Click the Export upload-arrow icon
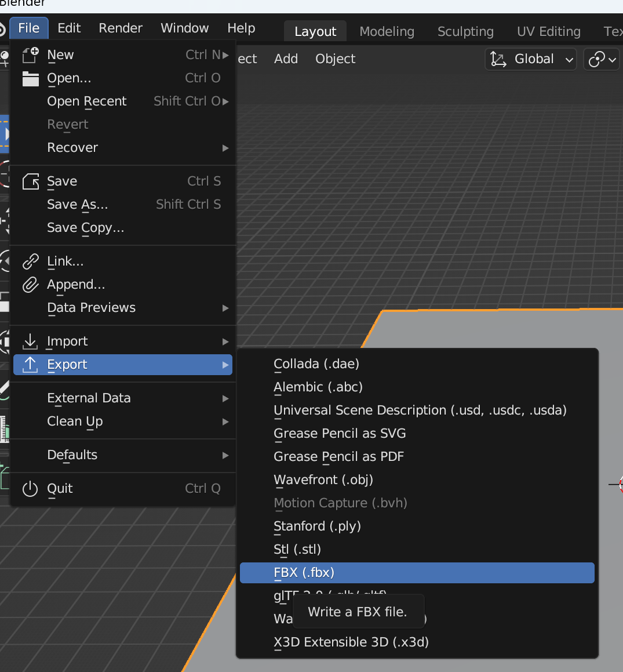This screenshot has height=672, width=623. [x=30, y=365]
